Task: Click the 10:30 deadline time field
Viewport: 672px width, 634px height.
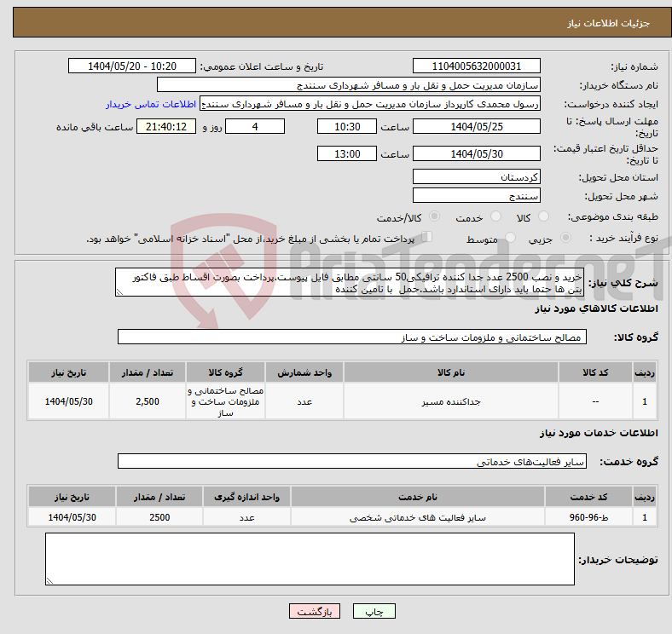Action: 346,126
